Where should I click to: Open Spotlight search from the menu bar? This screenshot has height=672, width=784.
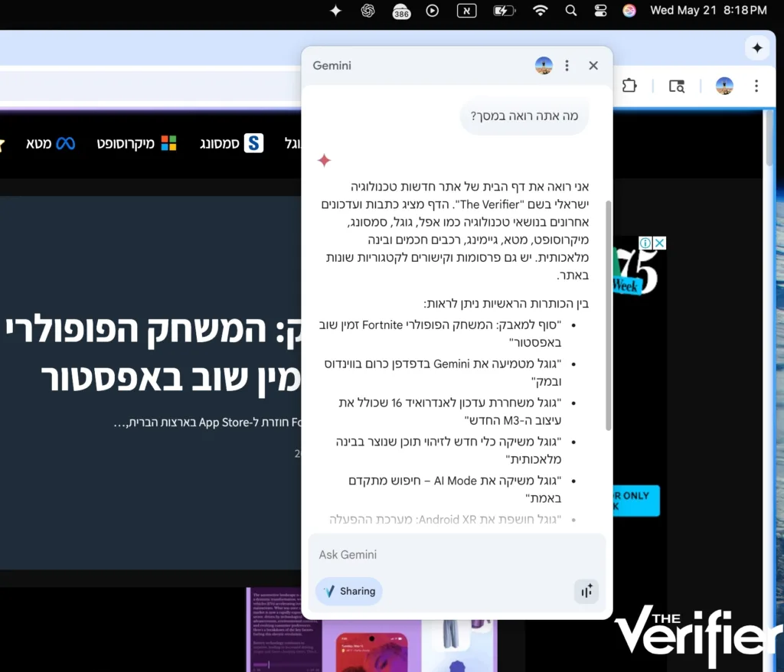(x=571, y=11)
